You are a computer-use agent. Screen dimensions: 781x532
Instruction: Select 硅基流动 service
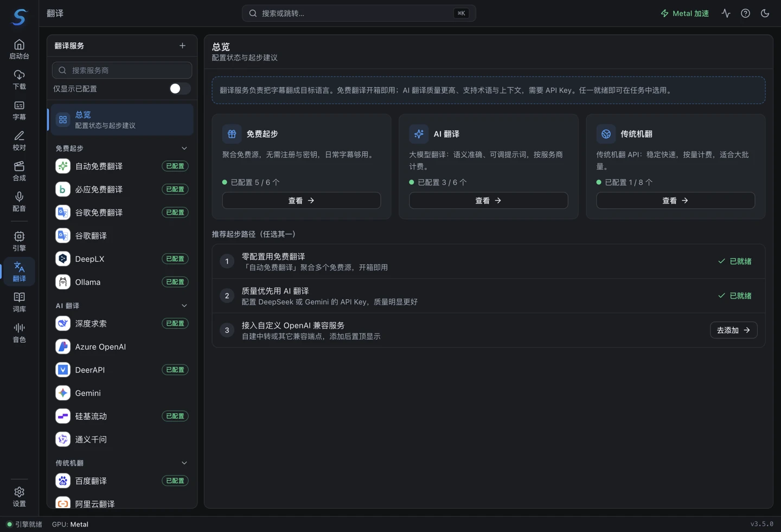(x=122, y=416)
